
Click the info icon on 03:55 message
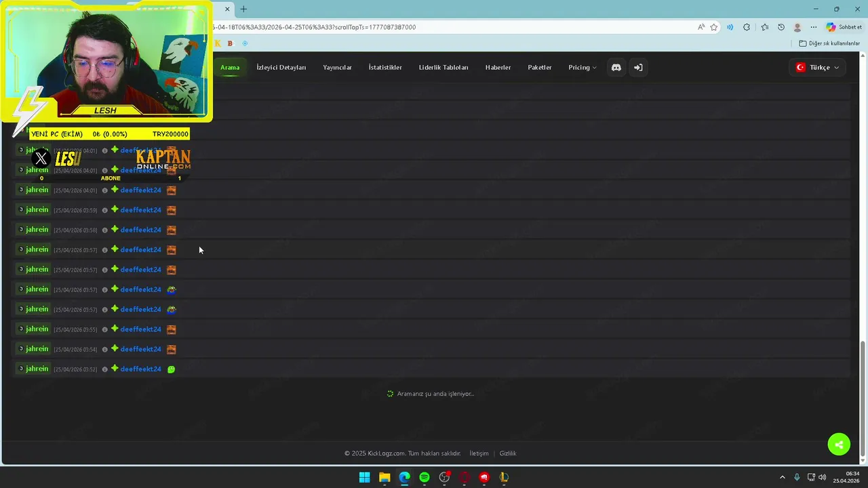(x=104, y=329)
